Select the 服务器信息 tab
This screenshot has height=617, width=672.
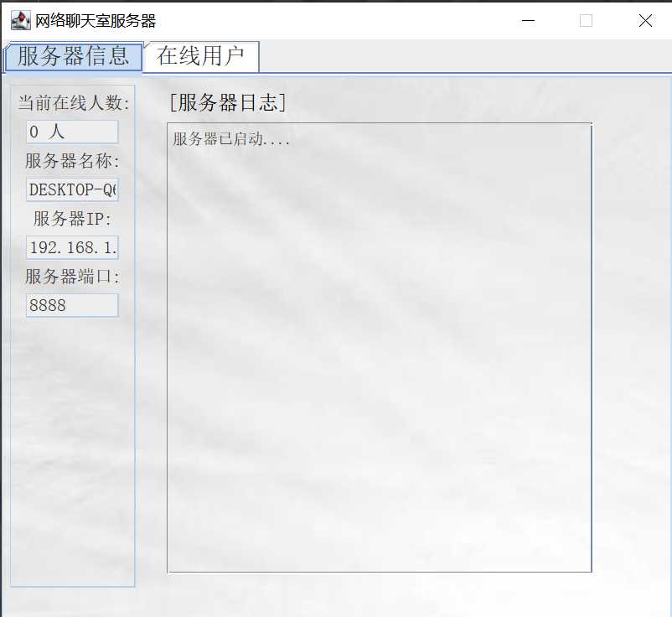74,56
